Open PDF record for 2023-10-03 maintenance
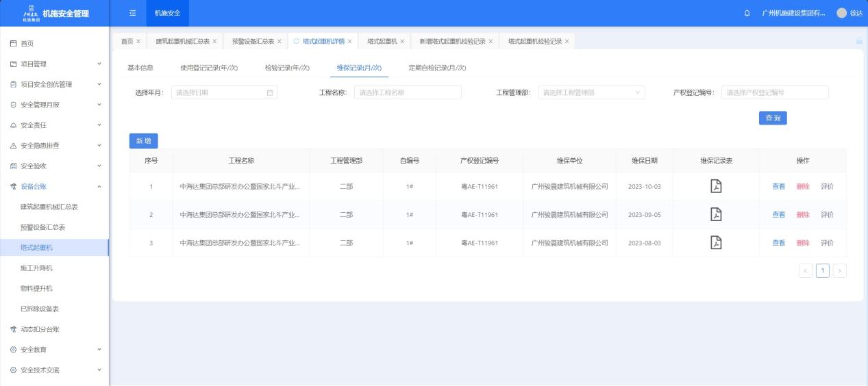 (x=716, y=186)
